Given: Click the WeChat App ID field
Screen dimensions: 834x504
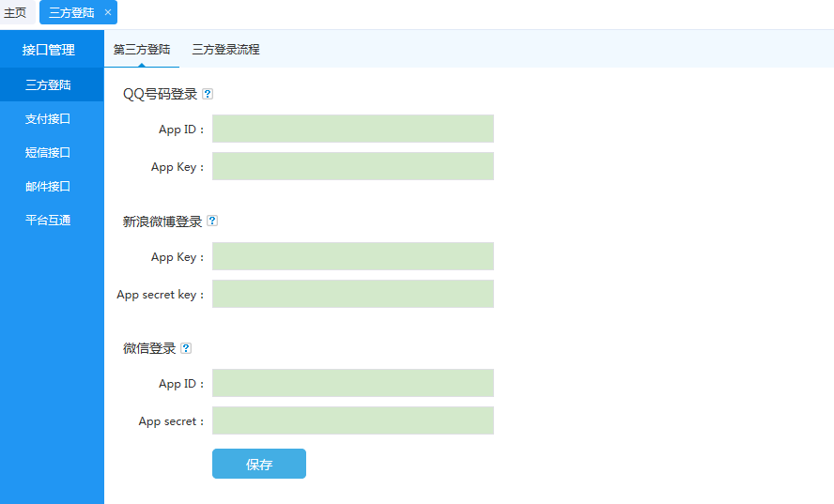Looking at the screenshot, I should pyautogui.click(x=353, y=383).
